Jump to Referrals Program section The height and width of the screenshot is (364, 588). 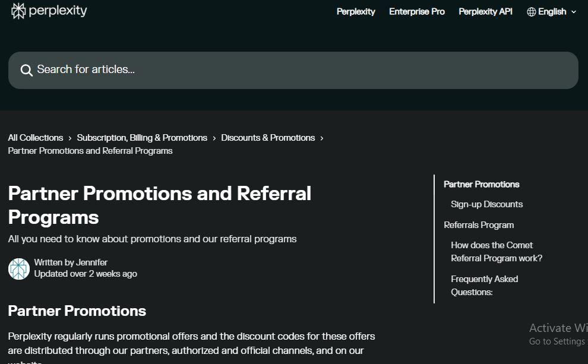479,225
